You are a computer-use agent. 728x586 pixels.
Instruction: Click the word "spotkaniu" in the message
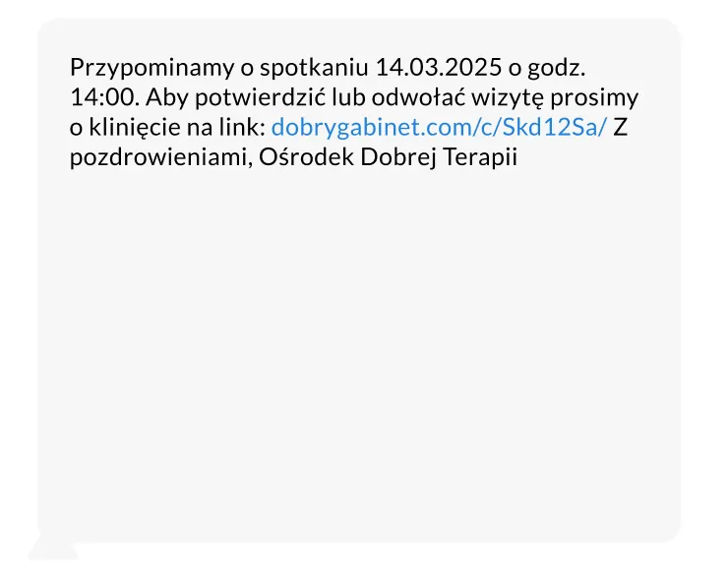tap(316, 69)
